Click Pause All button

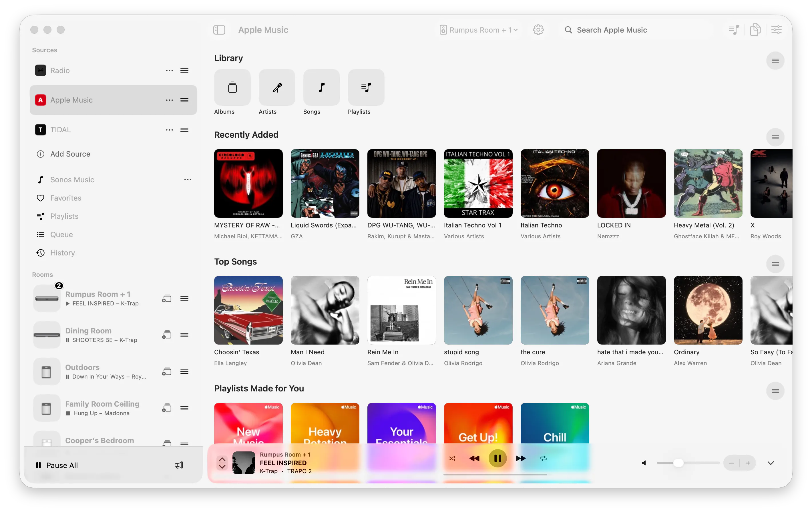point(57,465)
